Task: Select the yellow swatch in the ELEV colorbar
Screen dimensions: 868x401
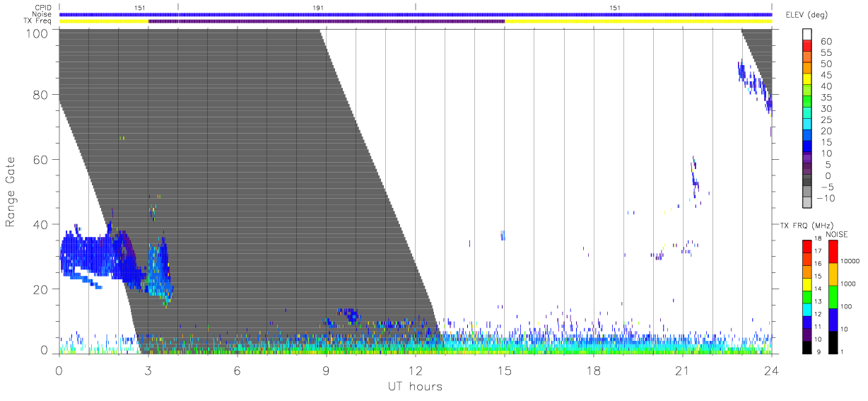Action: point(807,79)
